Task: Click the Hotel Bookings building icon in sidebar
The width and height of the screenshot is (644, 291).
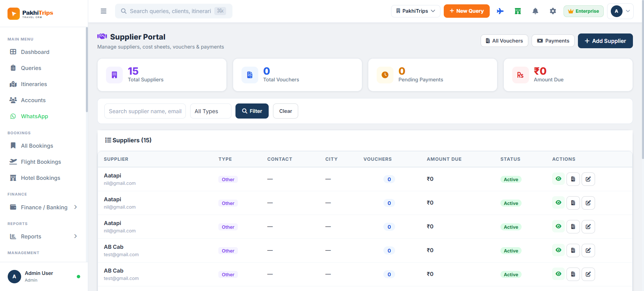Action: [x=13, y=178]
